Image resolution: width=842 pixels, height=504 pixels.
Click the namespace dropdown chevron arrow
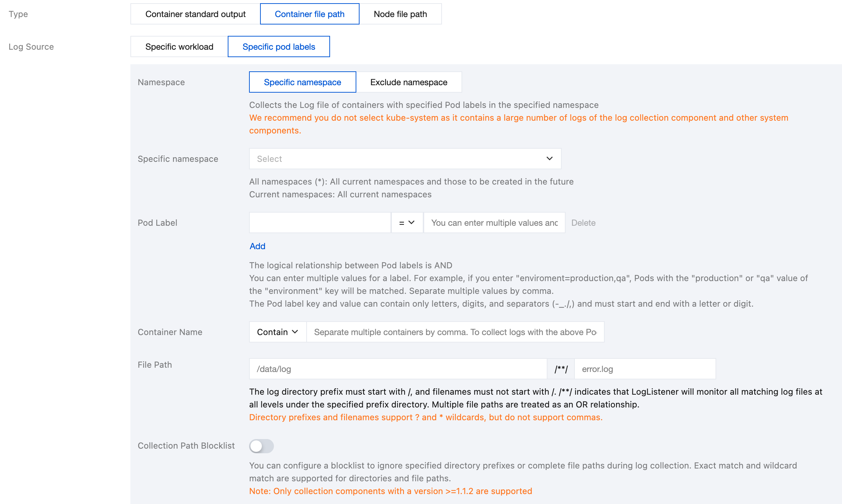pyautogui.click(x=549, y=159)
